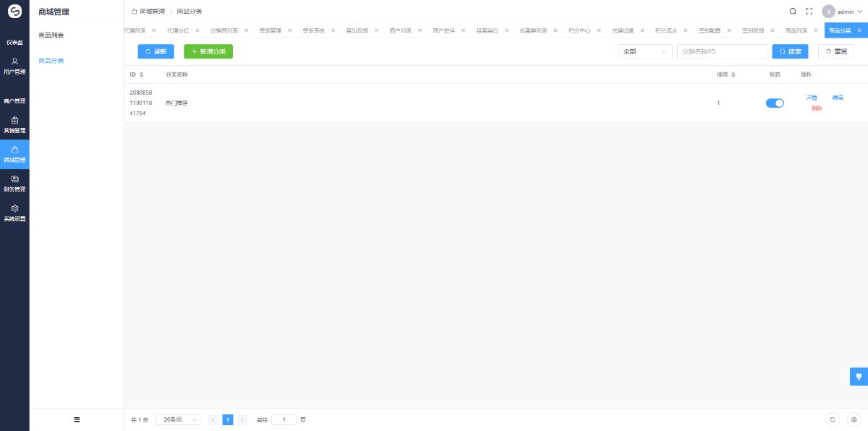Open 系统设置 gear icon in sidebar
This screenshot has width=868, height=431.
point(14,208)
